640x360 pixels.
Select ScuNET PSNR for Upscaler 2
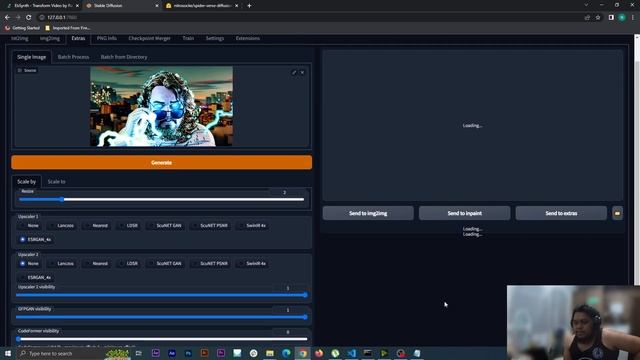tap(210, 264)
